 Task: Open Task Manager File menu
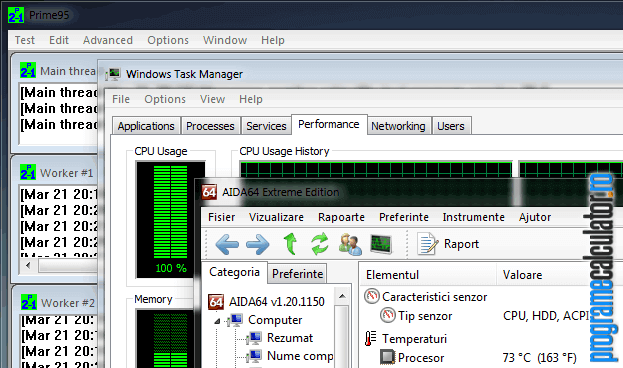pos(121,99)
